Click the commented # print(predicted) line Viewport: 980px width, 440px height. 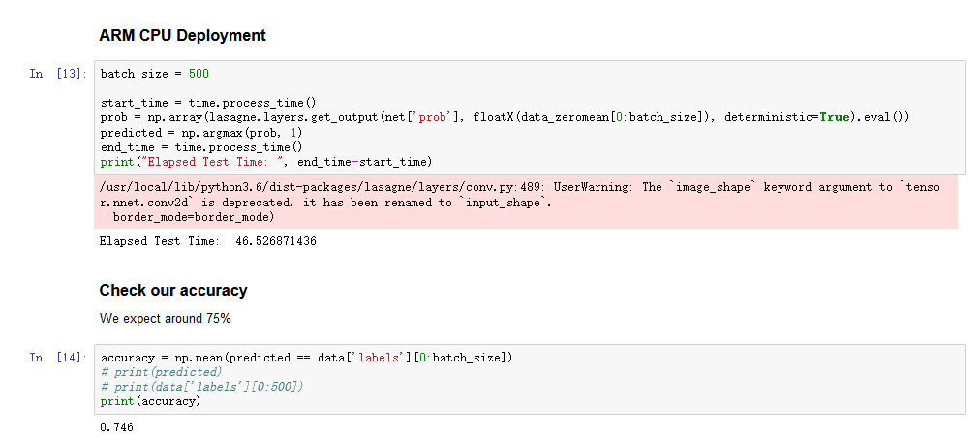click(161, 372)
